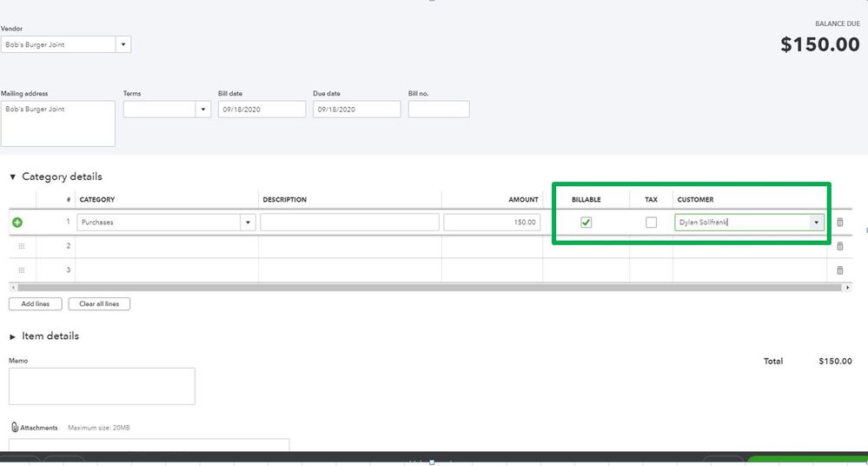The height and width of the screenshot is (466, 868).
Task: Click the $150.00 balance due amount
Action: click(x=820, y=44)
